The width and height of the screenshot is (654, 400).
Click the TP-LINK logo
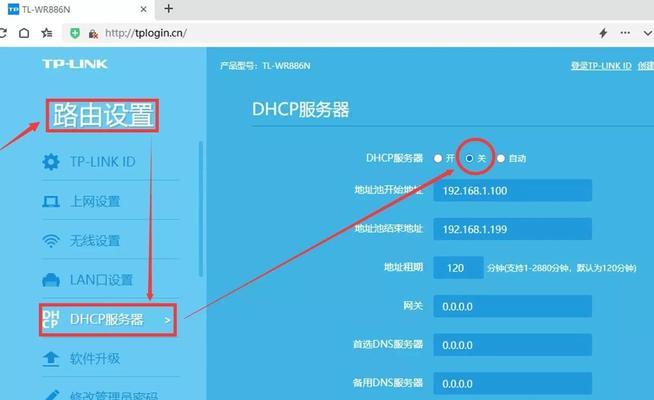(x=75, y=64)
